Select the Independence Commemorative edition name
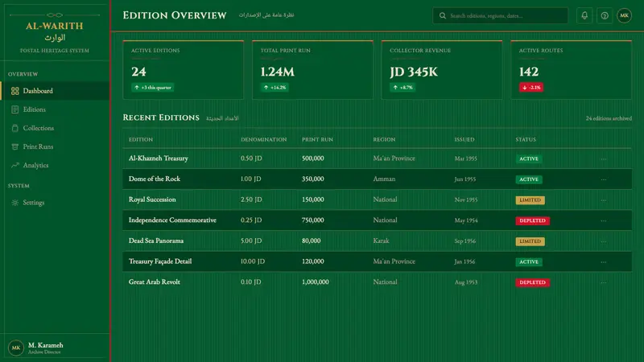This screenshot has width=644, height=362. coord(172,220)
